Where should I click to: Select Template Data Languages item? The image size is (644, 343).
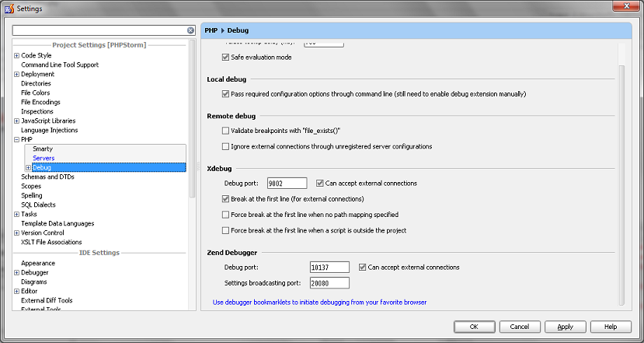pyautogui.click(x=57, y=224)
